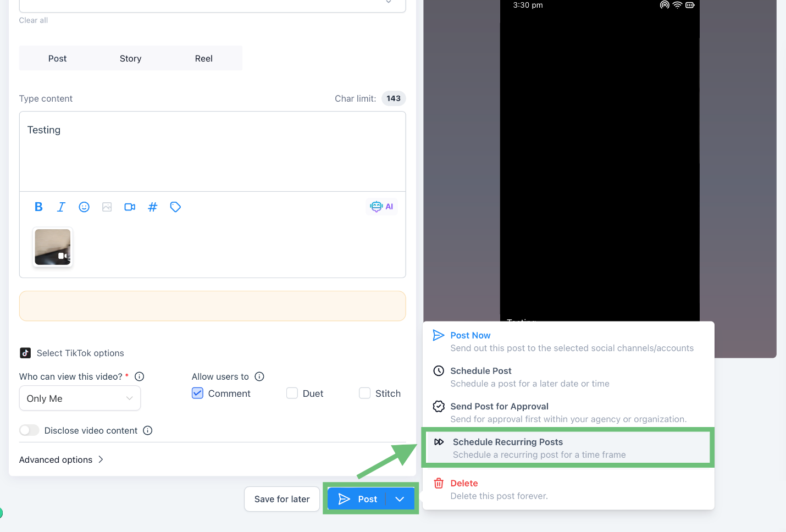
Task: Open the emoji picker
Action: tap(84, 207)
